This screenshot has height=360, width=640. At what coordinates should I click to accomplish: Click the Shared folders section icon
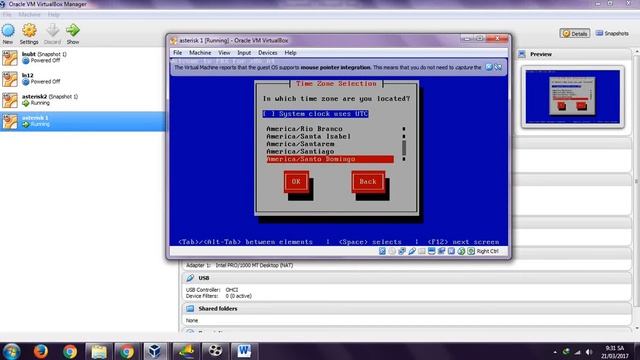click(190, 309)
